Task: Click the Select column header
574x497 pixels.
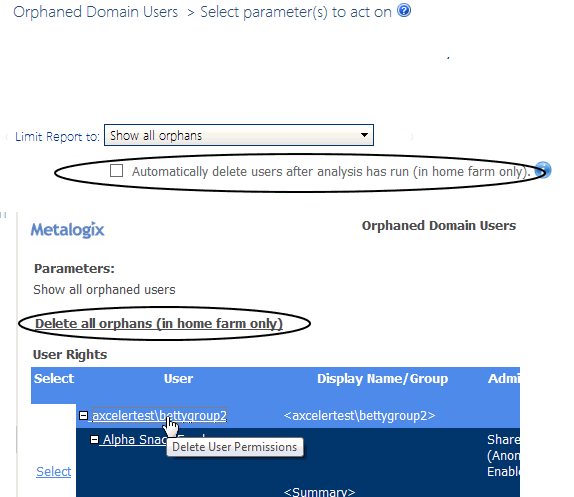Action: click(54, 378)
